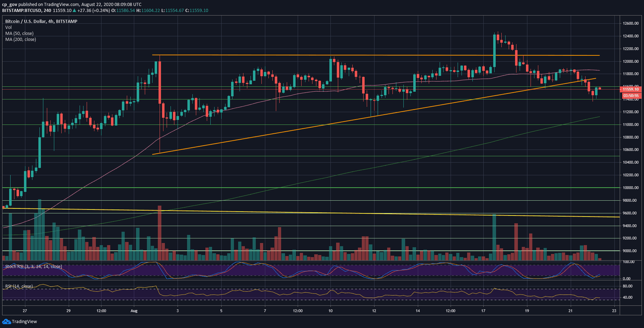Screen dimensions: 644x328
Task: Click the 10000.00 price axis label
Action: pos(631,188)
